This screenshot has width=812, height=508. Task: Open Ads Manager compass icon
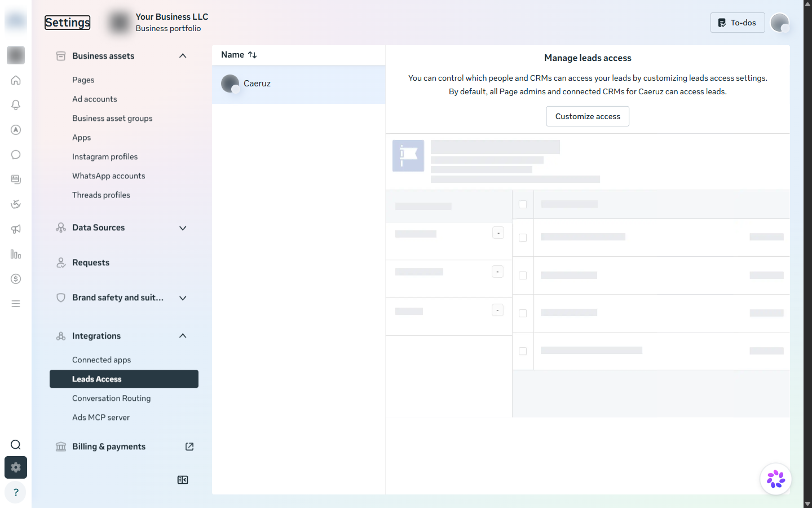(x=16, y=130)
